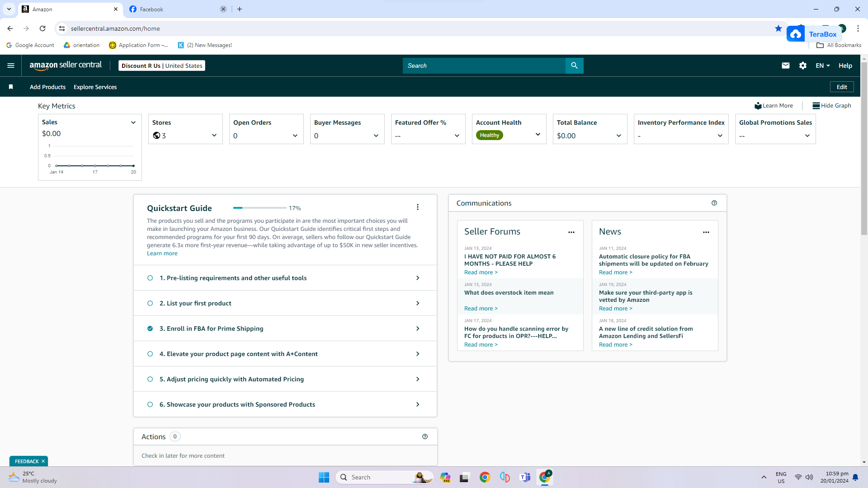Expand the Open Orders dropdown

click(295, 136)
